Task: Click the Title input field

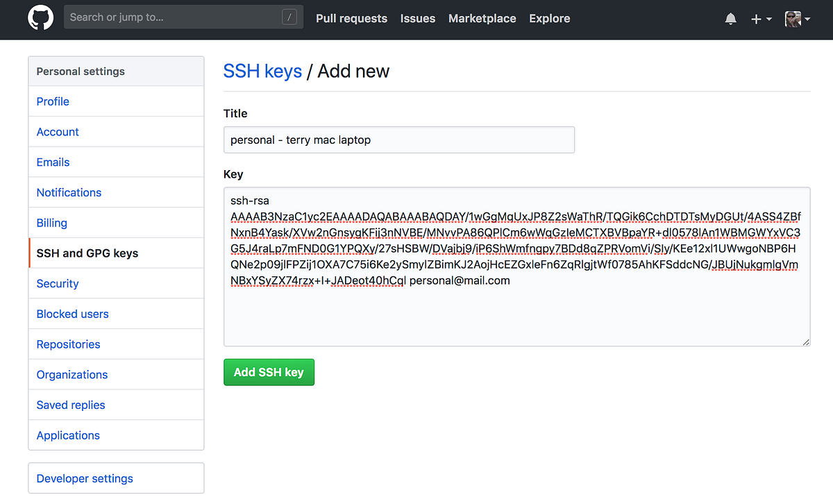Action: [399, 140]
